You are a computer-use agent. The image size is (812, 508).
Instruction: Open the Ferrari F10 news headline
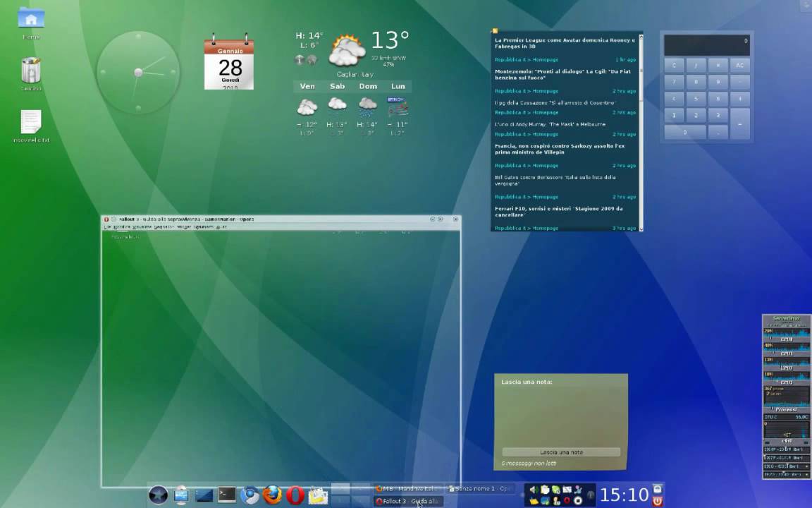point(559,212)
